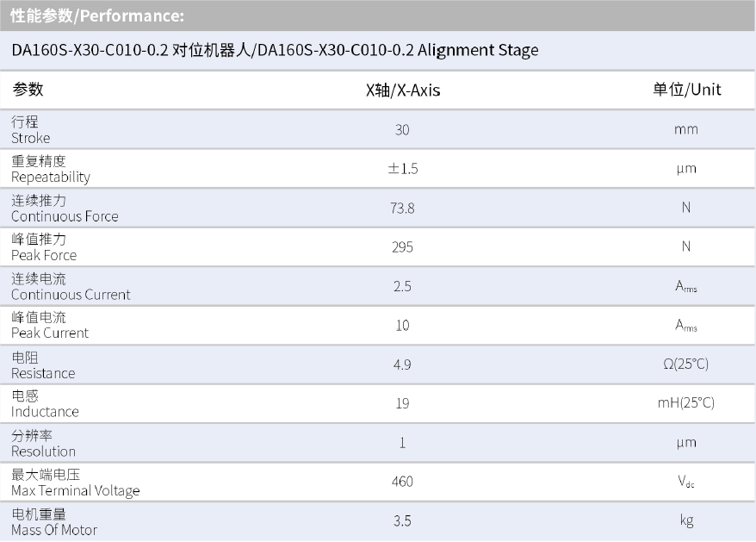Click the Unit column header
The width and height of the screenshot is (756, 542).
point(686,90)
